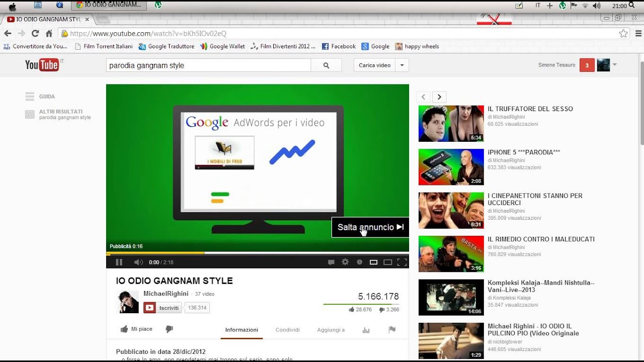Open IO ODIO IL PULCINO PIO video

pos(533,330)
